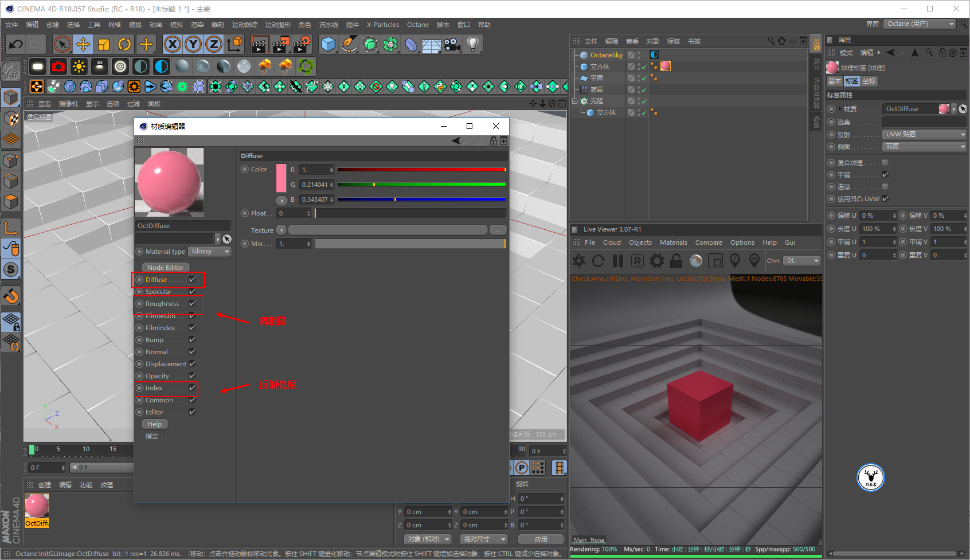Image resolution: width=970 pixels, height=560 pixels.
Task: Click the Undo arrow icon
Action: [16, 44]
